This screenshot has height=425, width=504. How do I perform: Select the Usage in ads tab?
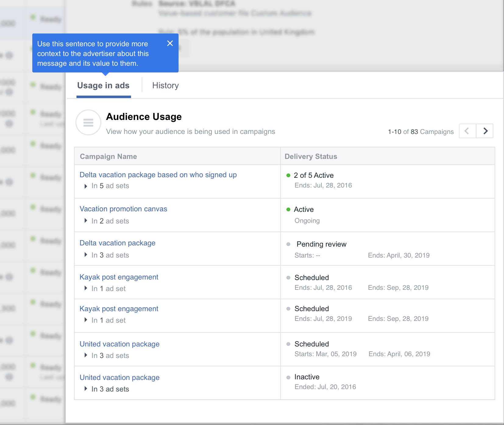(x=103, y=86)
